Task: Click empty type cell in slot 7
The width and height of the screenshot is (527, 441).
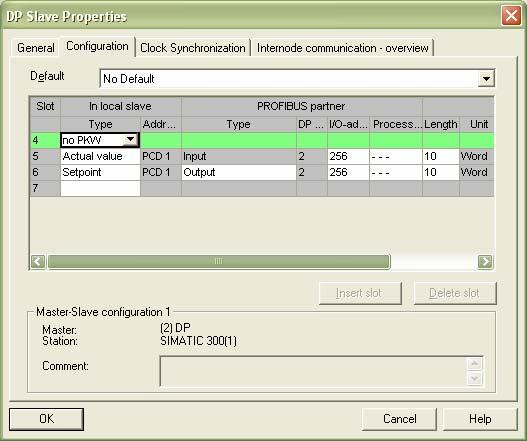Action: tap(100, 188)
